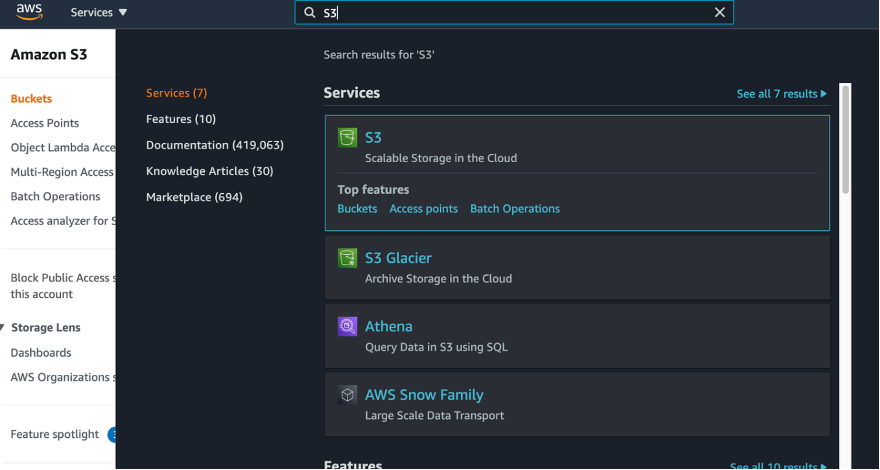Viewport: 880px width, 470px height.
Task: Select the Knowledge Articles (30) filter
Action: point(209,171)
